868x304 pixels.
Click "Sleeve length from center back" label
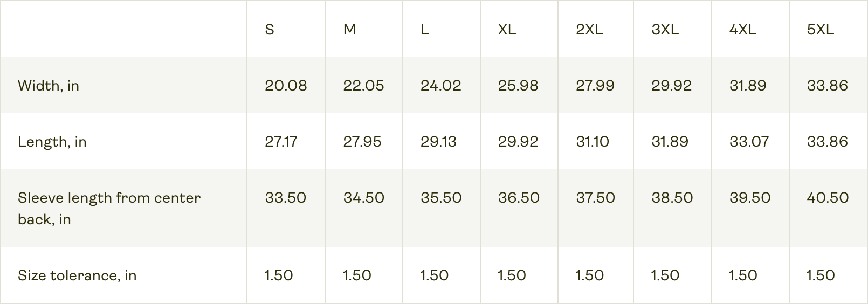[x=109, y=208]
